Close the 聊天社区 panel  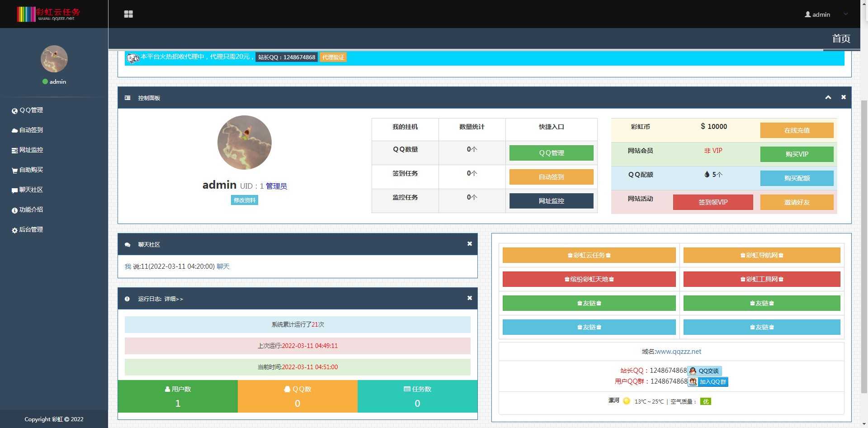coord(470,244)
